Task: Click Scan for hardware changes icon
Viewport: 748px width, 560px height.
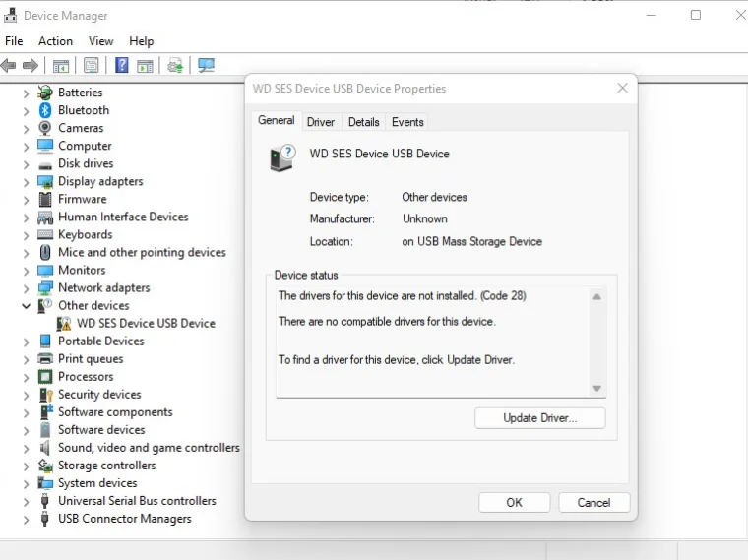Action: (x=206, y=66)
